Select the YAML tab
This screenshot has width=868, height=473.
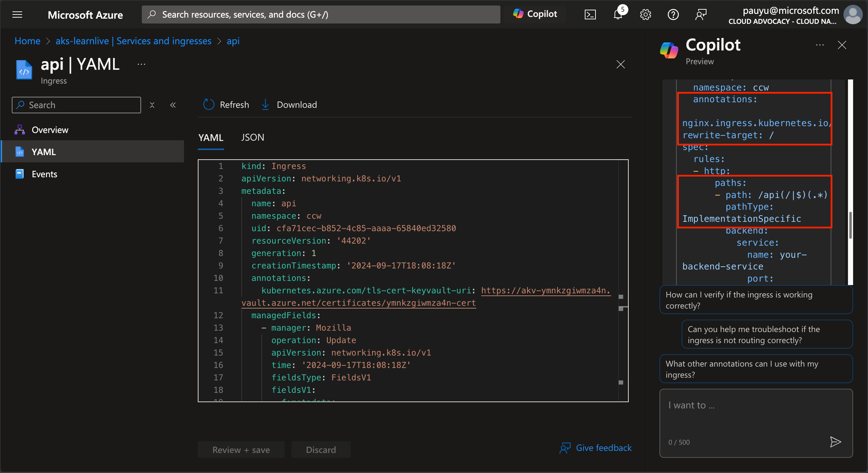click(x=211, y=137)
